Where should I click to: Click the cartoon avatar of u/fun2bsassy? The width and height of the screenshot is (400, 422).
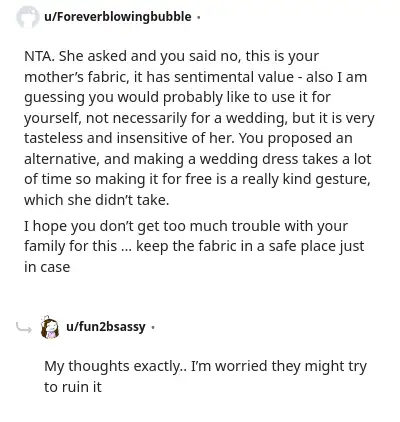tap(50, 327)
